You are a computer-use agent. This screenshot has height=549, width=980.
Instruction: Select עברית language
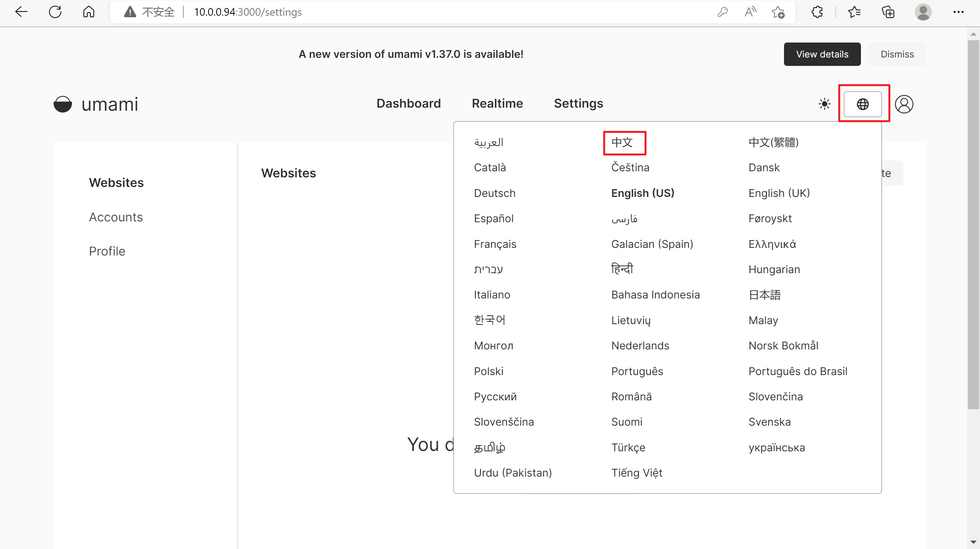(488, 269)
